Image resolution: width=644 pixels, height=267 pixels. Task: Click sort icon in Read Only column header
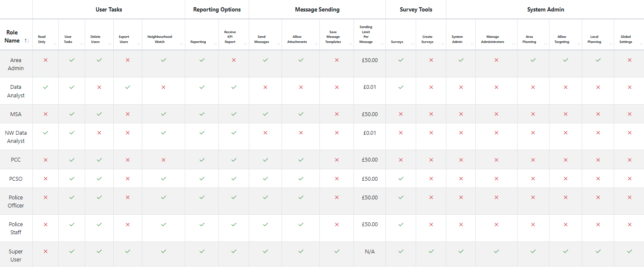55,44
